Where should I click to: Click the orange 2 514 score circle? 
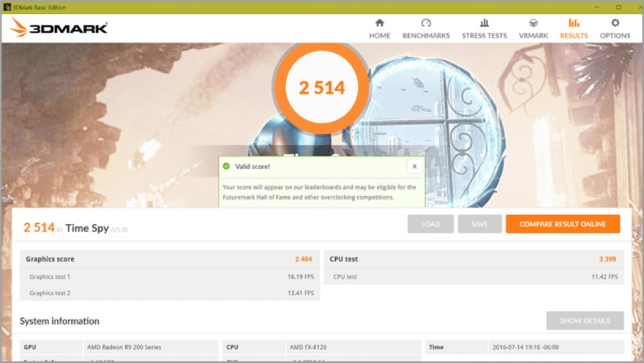click(321, 87)
